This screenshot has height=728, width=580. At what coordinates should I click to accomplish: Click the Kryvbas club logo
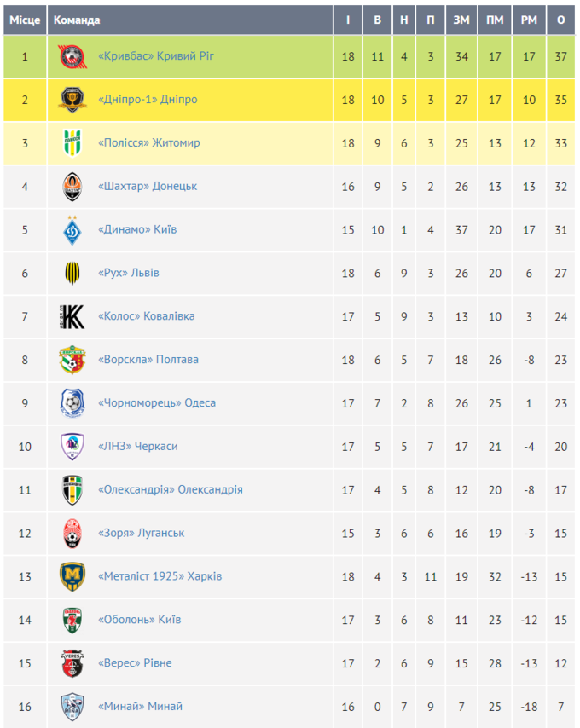tap(72, 56)
